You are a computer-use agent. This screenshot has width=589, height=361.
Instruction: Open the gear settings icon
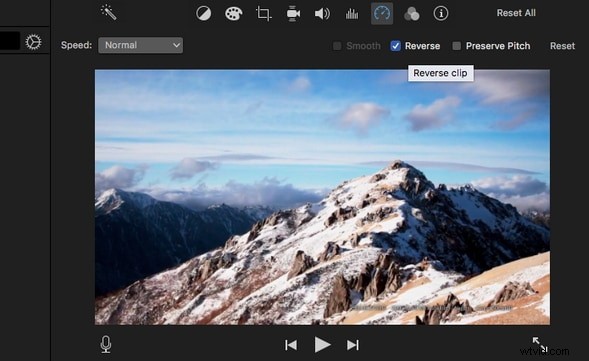[x=33, y=42]
